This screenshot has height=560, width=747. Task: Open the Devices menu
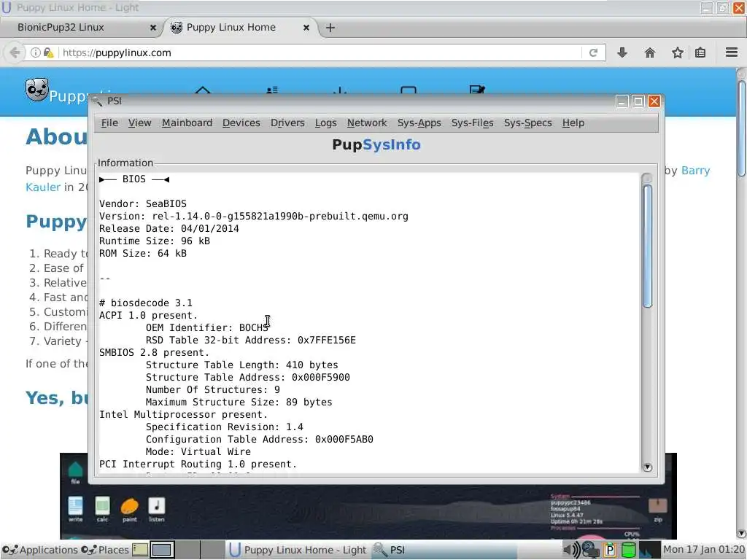(x=241, y=122)
